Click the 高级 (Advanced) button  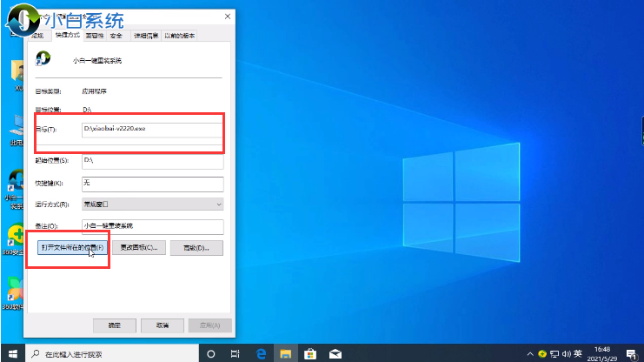(x=196, y=248)
